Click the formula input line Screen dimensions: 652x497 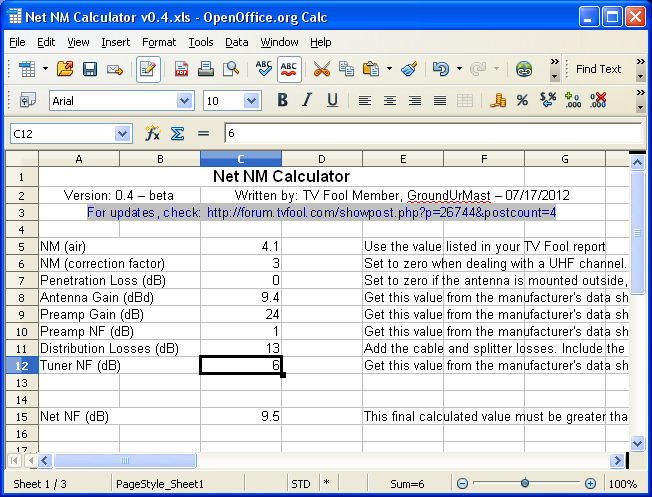[x=430, y=133]
